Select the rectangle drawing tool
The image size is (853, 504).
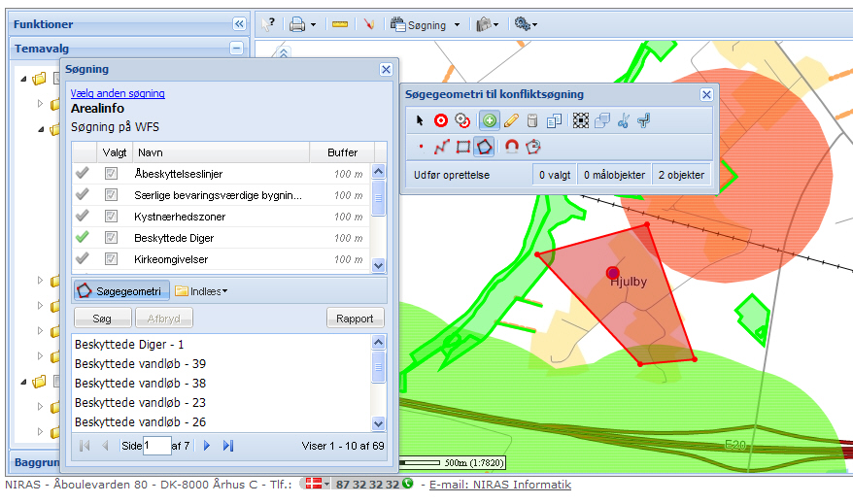pos(463,147)
